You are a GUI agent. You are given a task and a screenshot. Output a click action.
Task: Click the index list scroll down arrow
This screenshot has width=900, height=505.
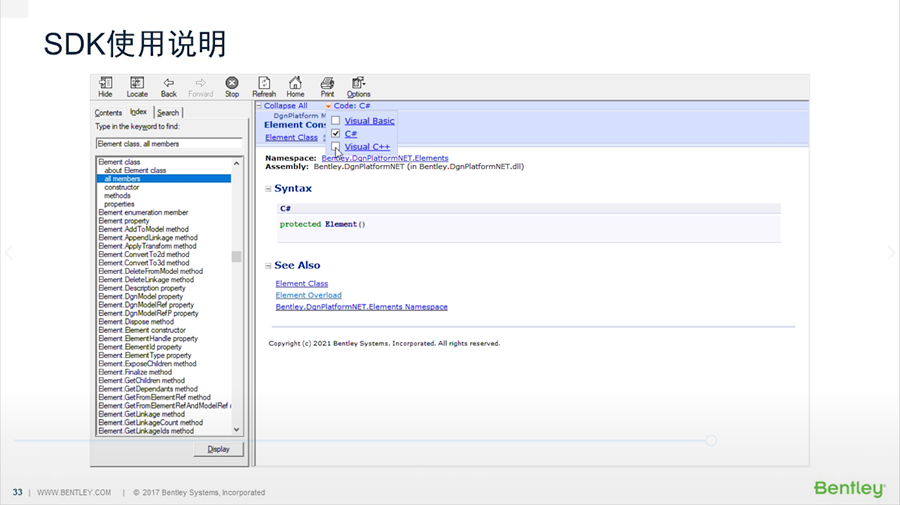coord(236,429)
